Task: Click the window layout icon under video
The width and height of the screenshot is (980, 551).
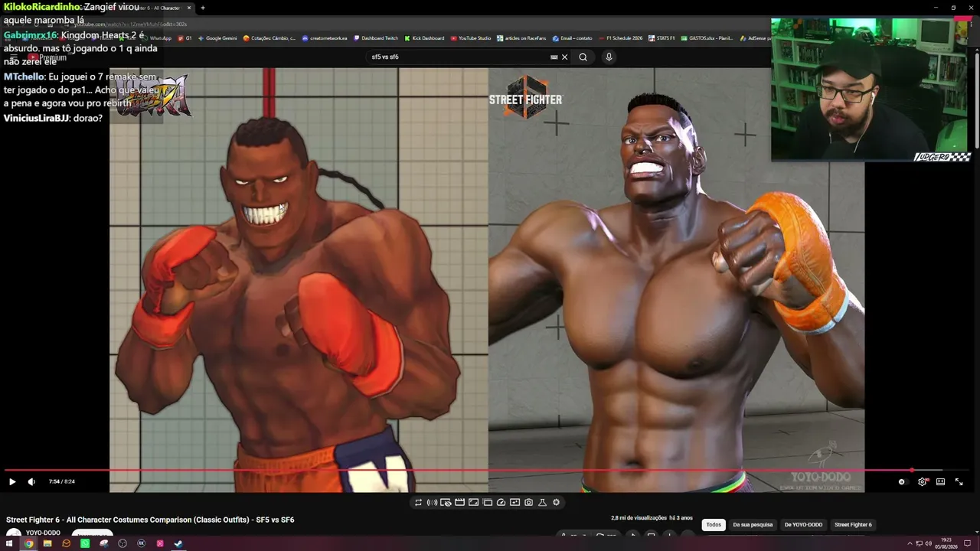Action: 487,502
